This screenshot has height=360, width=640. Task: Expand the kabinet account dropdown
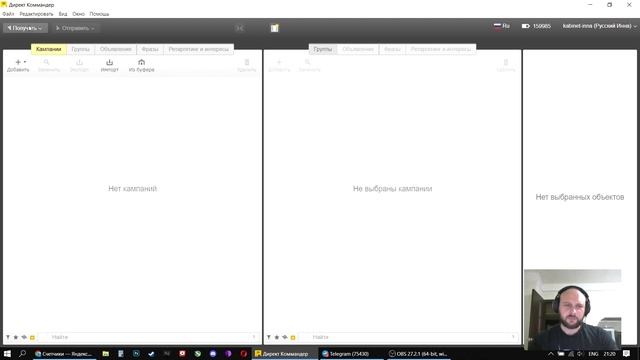(x=599, y=26)
